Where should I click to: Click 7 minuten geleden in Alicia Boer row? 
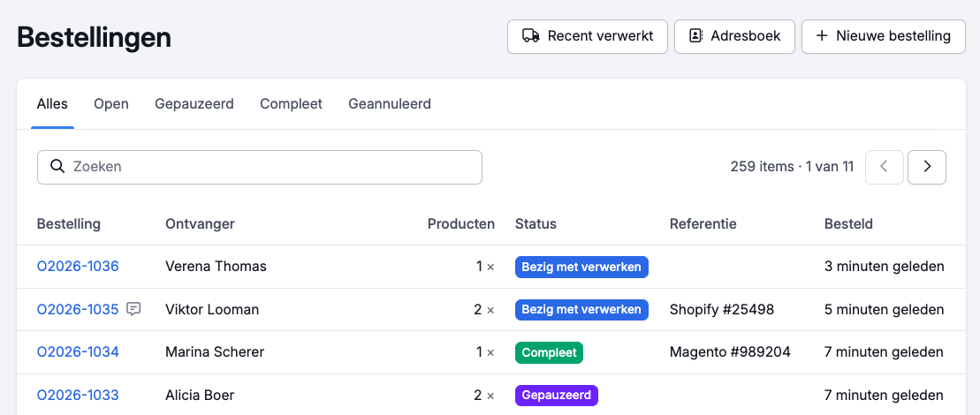[884, 395]
